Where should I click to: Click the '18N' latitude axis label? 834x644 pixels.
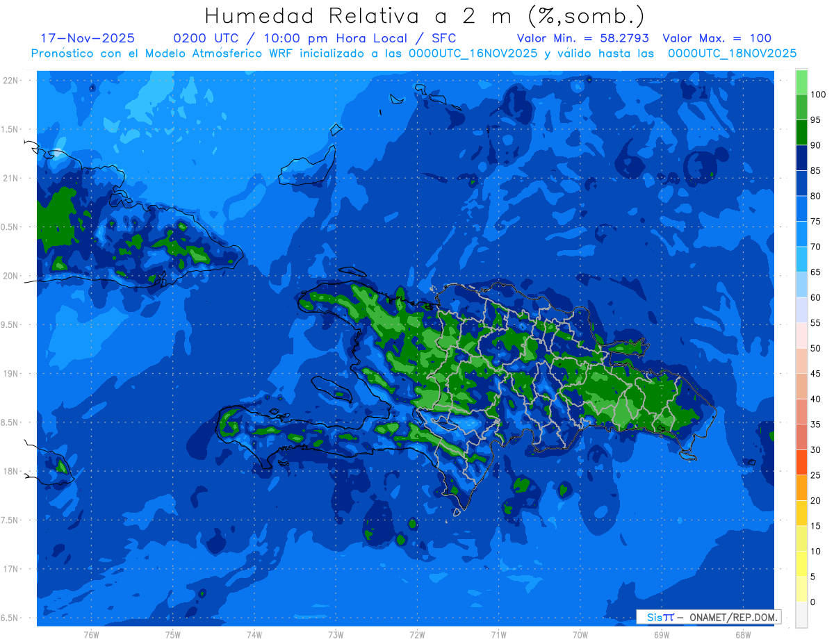(x=10, y=471)
